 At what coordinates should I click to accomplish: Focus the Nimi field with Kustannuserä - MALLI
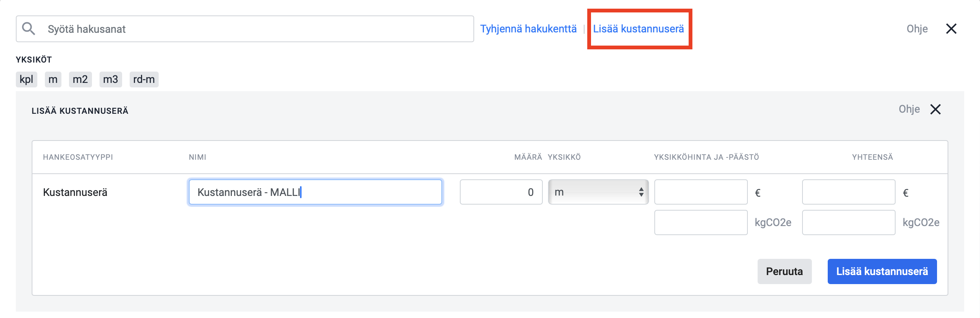pos(315,192)
